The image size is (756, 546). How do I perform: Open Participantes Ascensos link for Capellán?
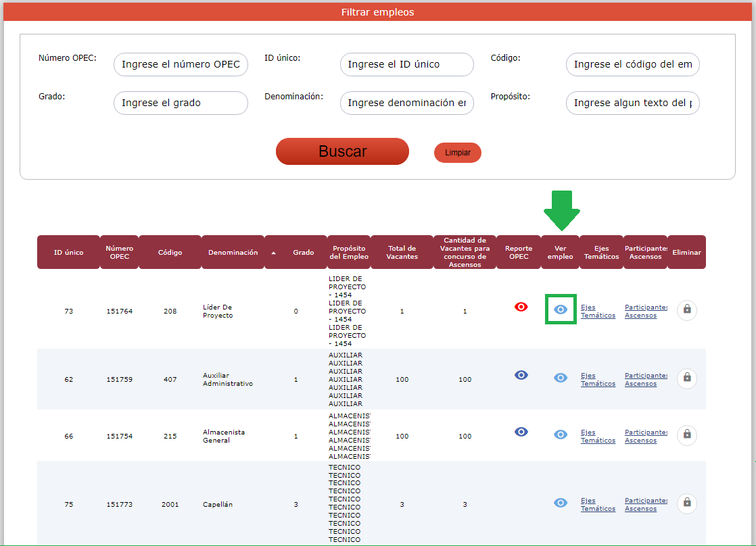tap(646, 505)
